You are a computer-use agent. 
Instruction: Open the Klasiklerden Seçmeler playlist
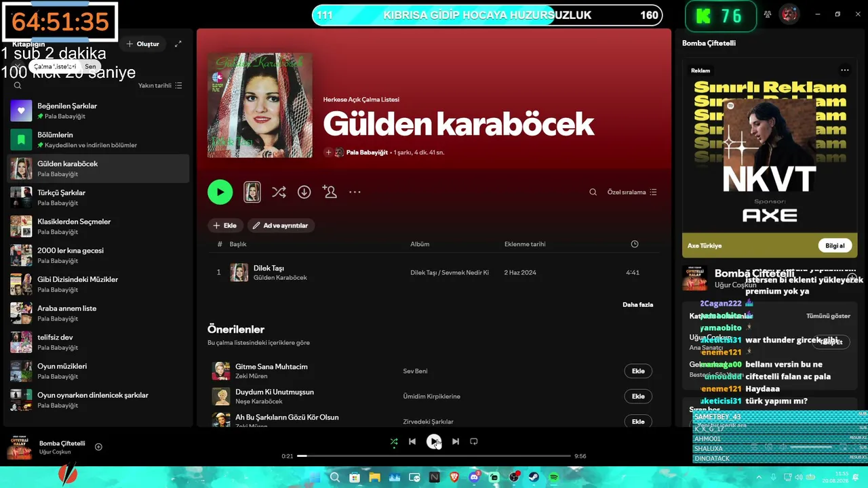[x=98, y=226]
